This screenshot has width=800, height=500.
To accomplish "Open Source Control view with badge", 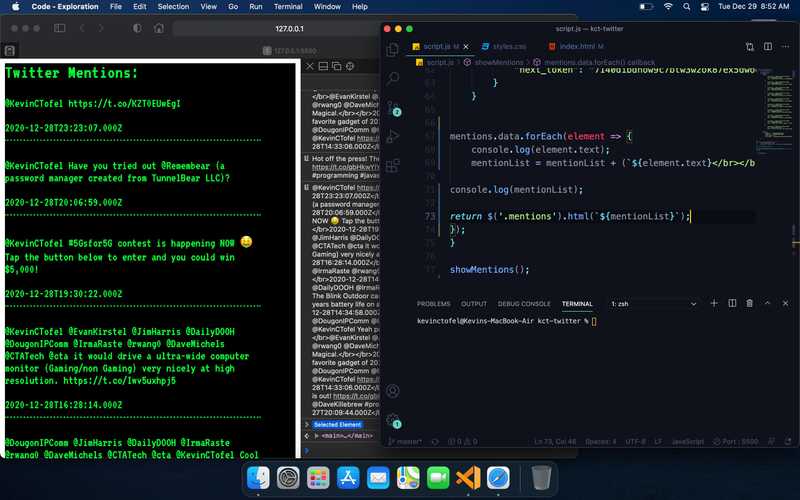I will (393, 108).
